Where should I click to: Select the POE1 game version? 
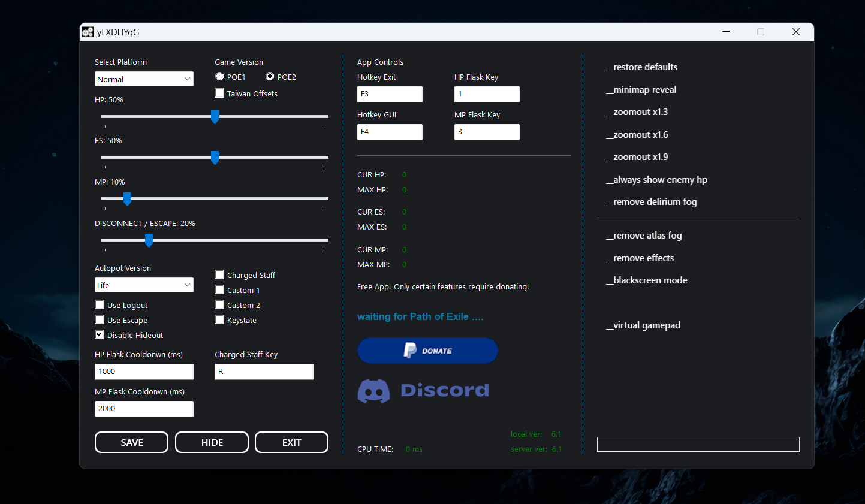click(x=220, y=77)
